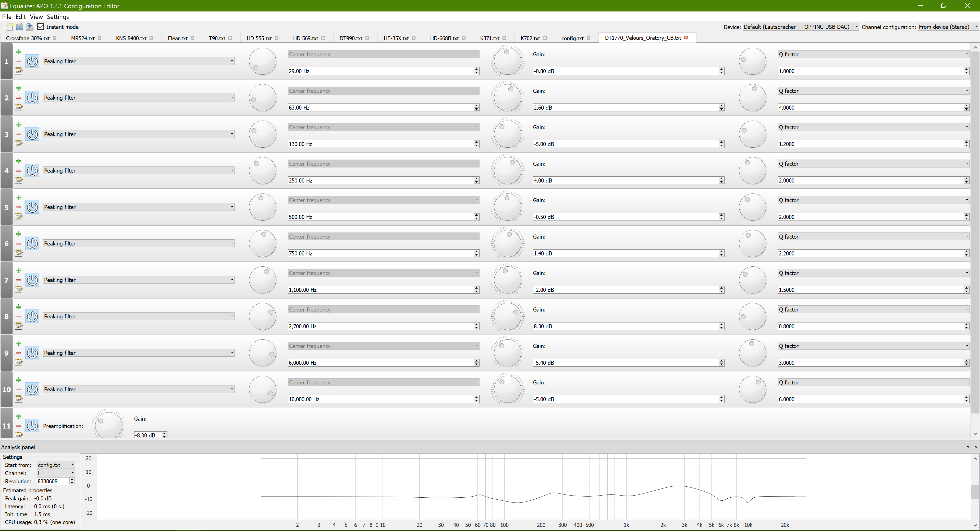Click the gain knob for filter 8
The image size is (980, 531).
pos(508,316)
